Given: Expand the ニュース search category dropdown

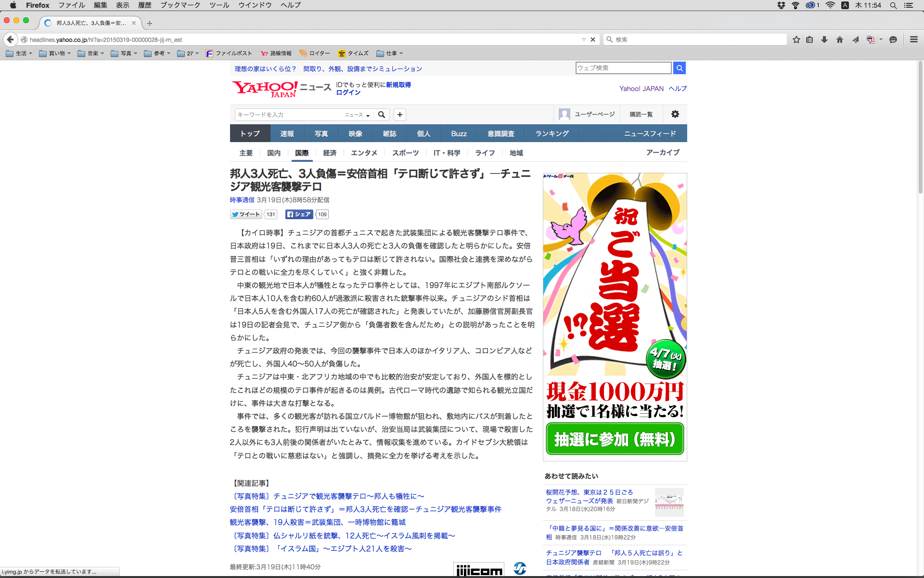Looking at the screenshot, I should click(357, 115).
